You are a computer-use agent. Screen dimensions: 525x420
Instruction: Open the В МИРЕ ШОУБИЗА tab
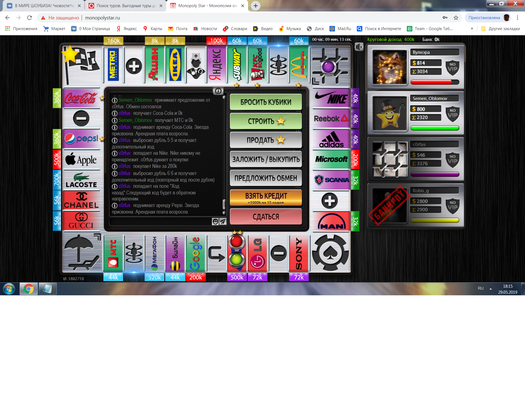[44, 6]
